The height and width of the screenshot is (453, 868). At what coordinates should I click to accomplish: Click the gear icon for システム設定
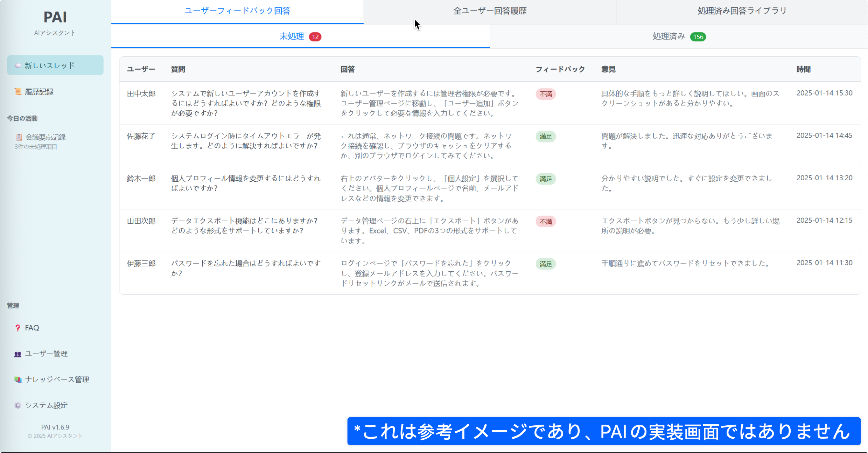coord(17,405)
